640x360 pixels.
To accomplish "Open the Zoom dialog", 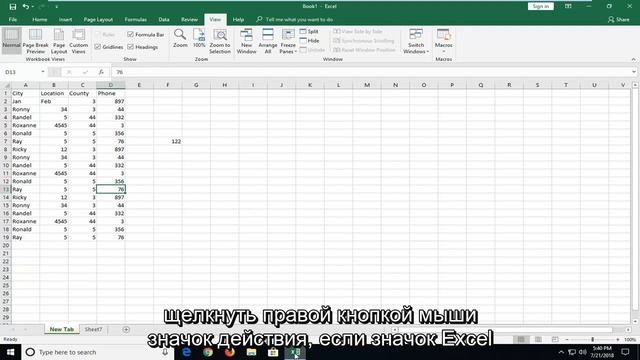I will click(x=180, y=38).
